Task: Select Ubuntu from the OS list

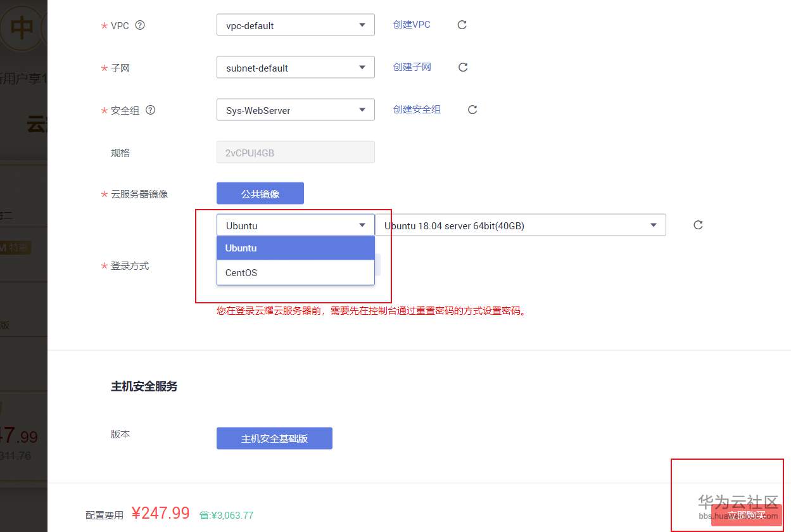Action: click(x=295, y=248)
